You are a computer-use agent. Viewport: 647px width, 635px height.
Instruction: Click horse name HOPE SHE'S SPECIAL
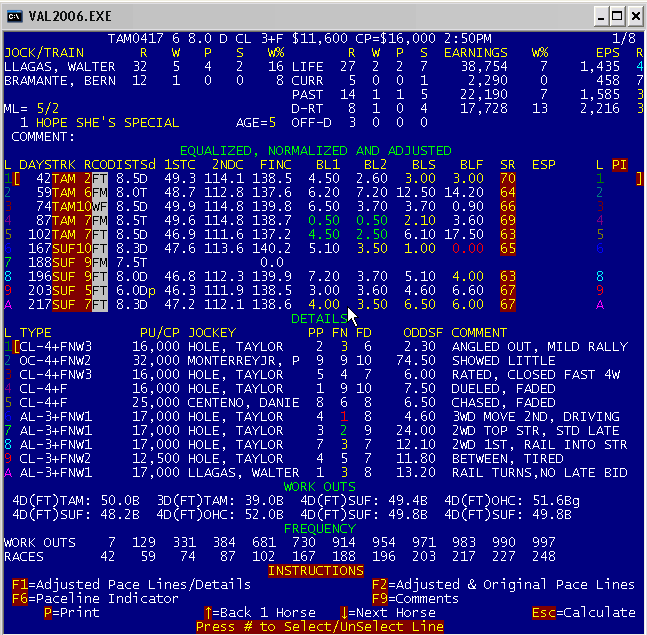click(x=107, y=123)
